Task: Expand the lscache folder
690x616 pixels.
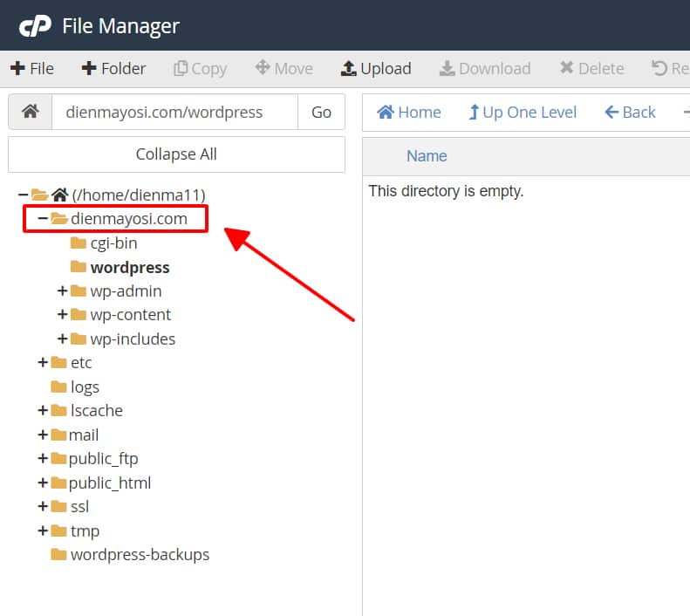Action: coord(42,410)
